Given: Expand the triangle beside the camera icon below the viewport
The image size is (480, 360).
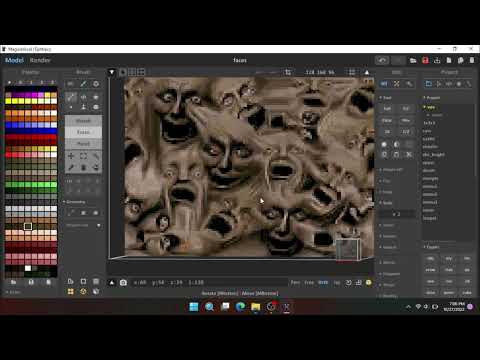Looking at the screenshot, I should click(x=112, y=283).
